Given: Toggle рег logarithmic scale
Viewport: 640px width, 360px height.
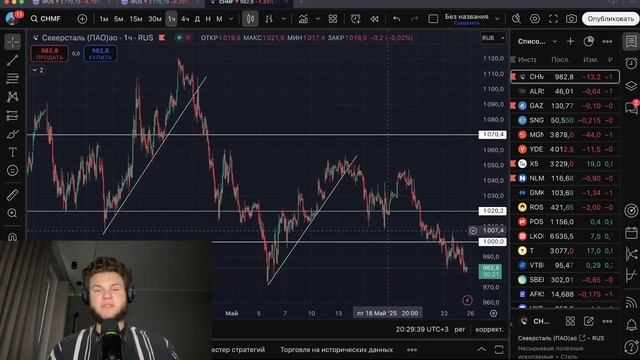Looking at the screenshot, I should 460,329.
